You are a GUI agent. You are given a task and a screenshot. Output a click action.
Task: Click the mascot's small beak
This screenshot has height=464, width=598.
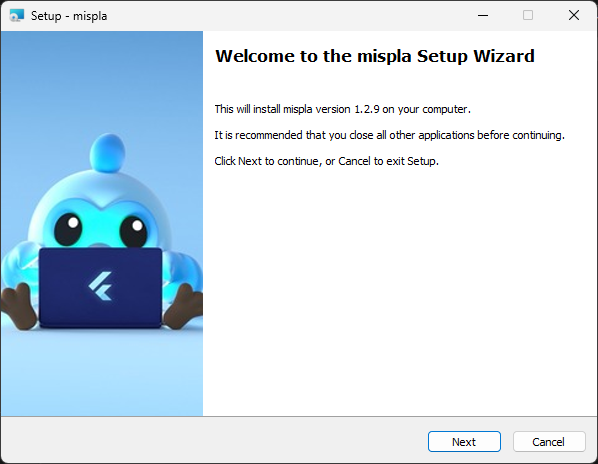100,246
